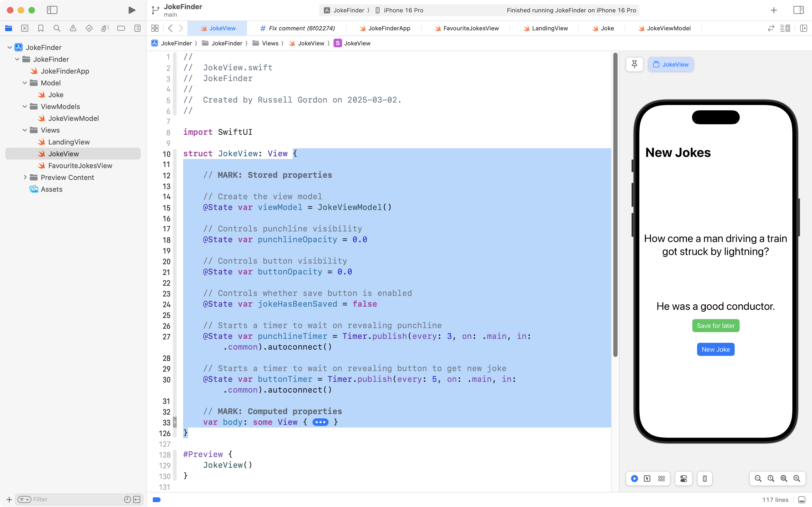
Task: Expand the Preview Content folder
Action: pos(25,178)
